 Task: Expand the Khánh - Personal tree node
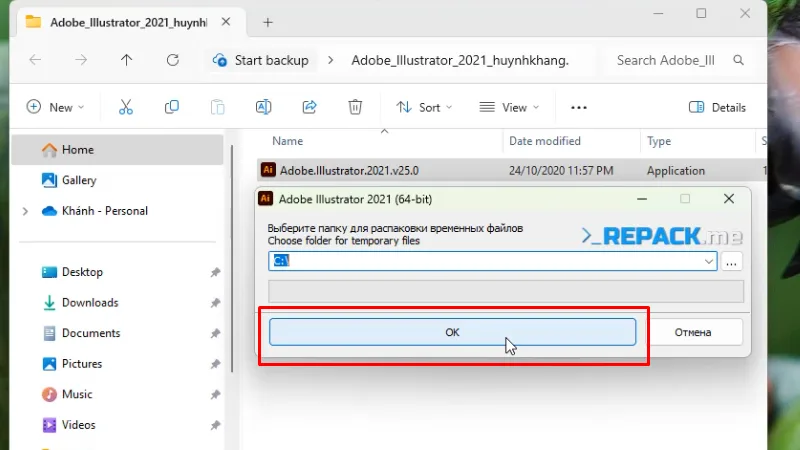point(25,211)
